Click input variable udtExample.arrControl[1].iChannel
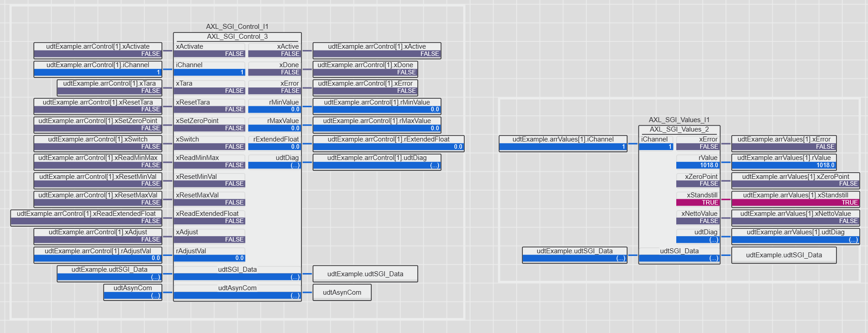 point(98,69)
